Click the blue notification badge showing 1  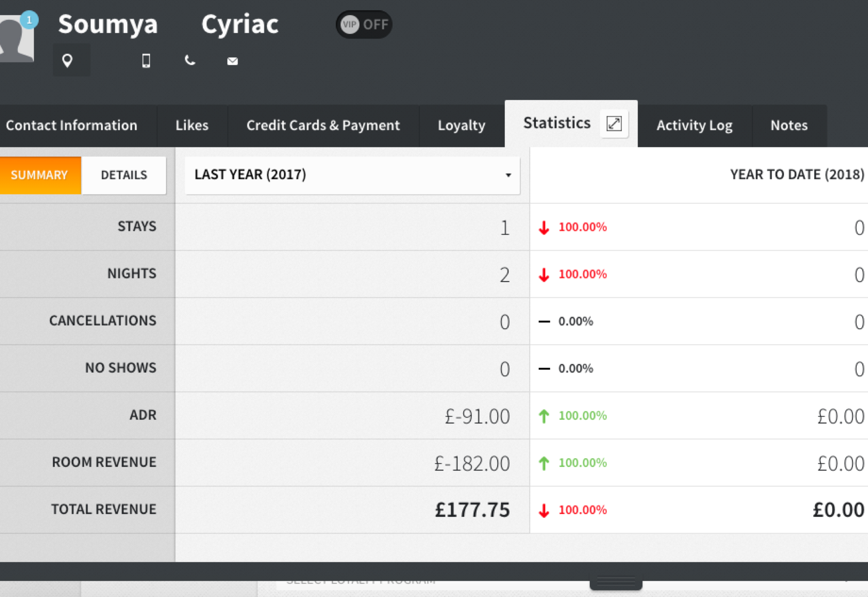pyautogui.click(x=29, y=20)
